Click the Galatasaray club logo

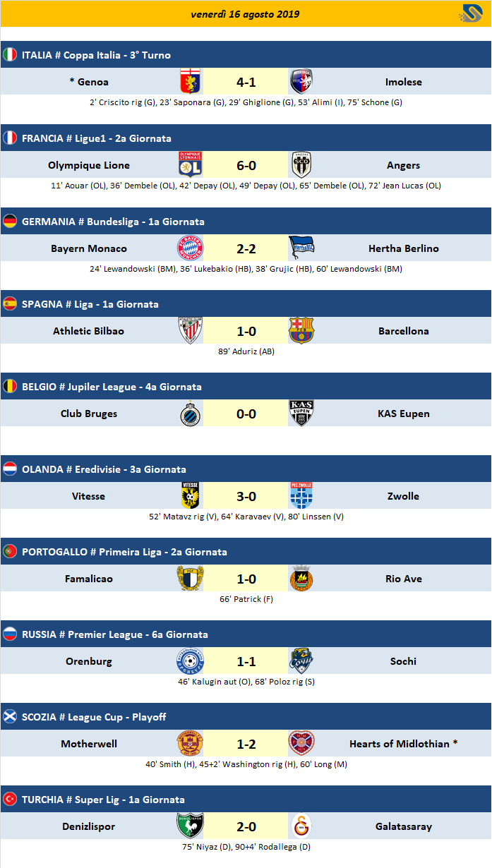(301, 826)
